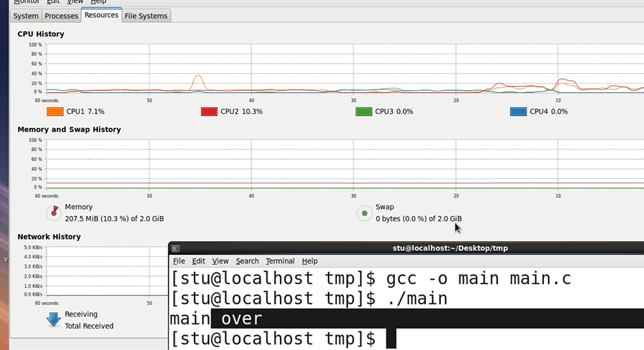Click the 0 bytes swap usage text
This screenshot has width=644, height=350.
coord(419,218)
